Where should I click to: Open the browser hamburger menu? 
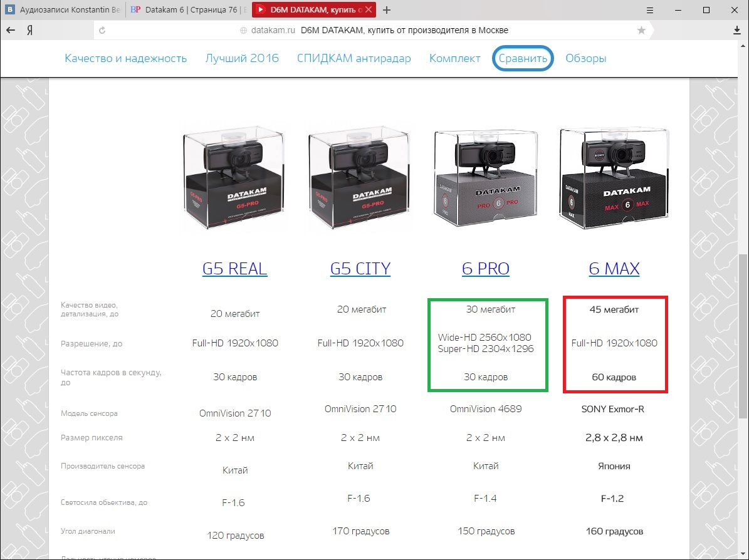tap(650, 10)
